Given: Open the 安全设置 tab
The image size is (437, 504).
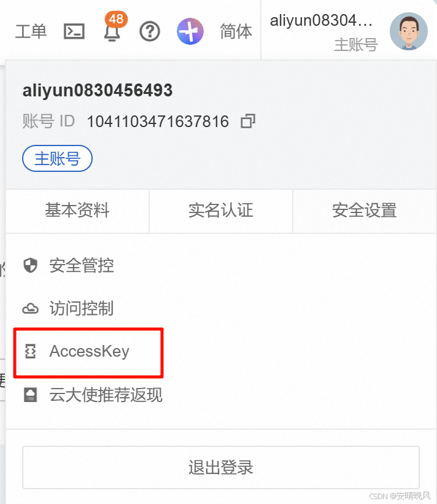Looking at the screenshot, I should pyautogui.click(x=365, y=211).
